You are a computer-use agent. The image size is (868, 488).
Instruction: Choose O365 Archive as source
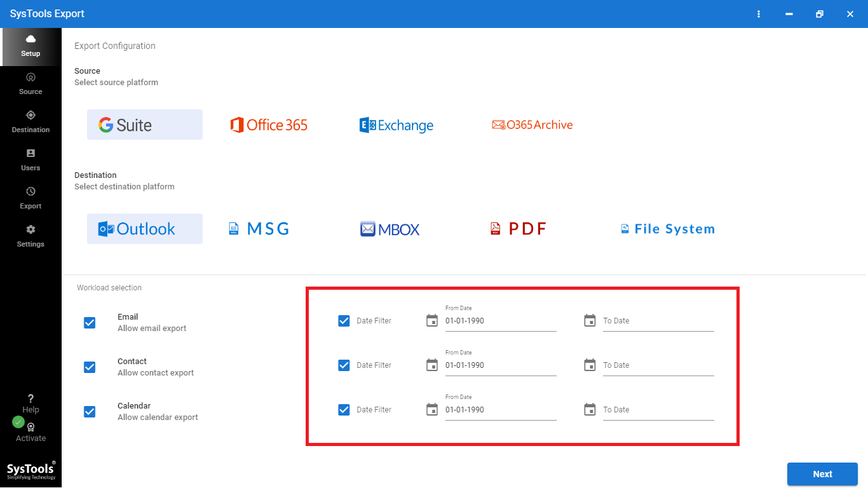click(x=532, y=125)
